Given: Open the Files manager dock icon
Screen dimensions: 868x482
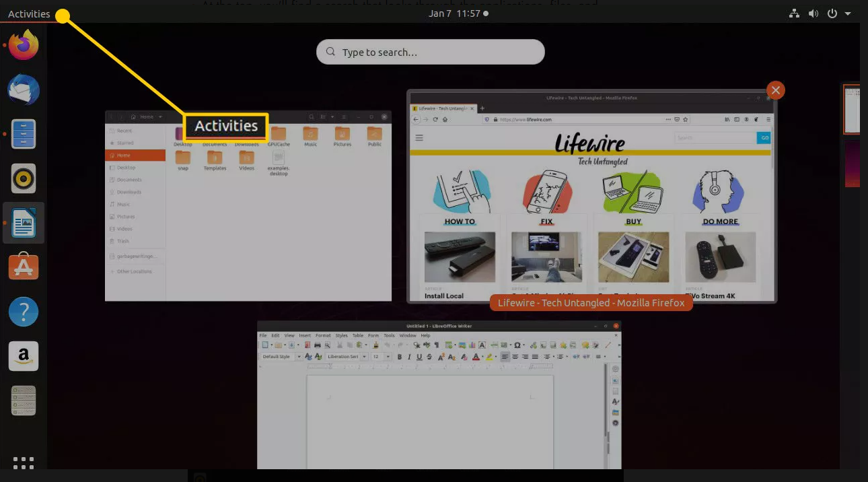Looking at the screenshot, I should pyautogui.click(x=24, y=134).
